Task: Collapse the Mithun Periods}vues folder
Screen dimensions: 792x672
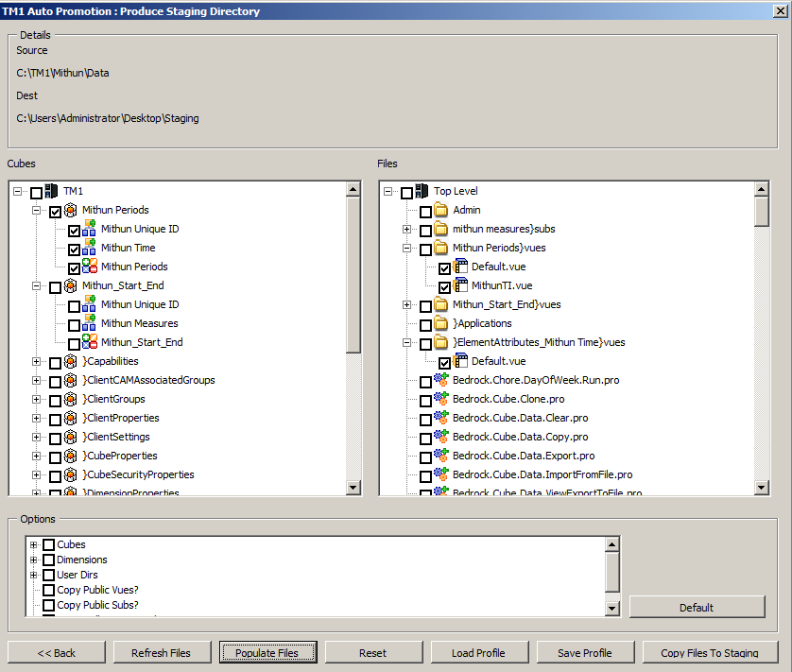Action: 406,248
